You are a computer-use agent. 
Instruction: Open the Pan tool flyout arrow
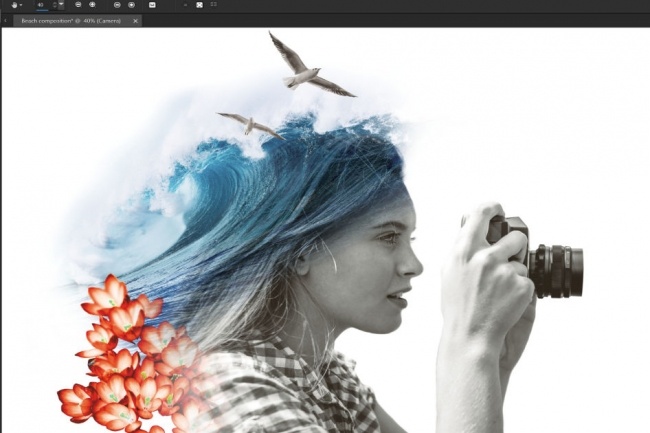point(21,5)
